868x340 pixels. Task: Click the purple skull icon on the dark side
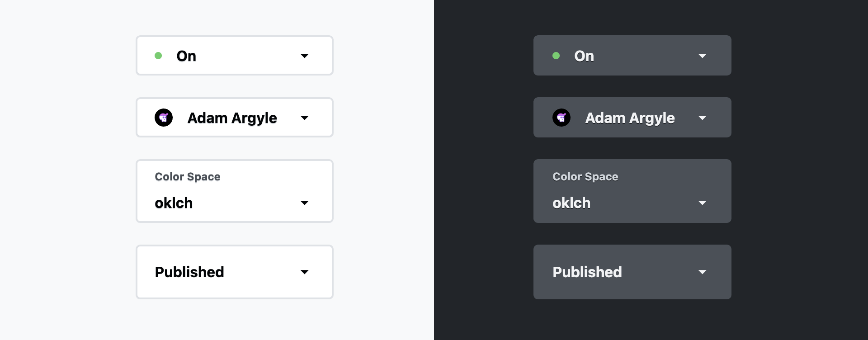click(x=561, y=118)
